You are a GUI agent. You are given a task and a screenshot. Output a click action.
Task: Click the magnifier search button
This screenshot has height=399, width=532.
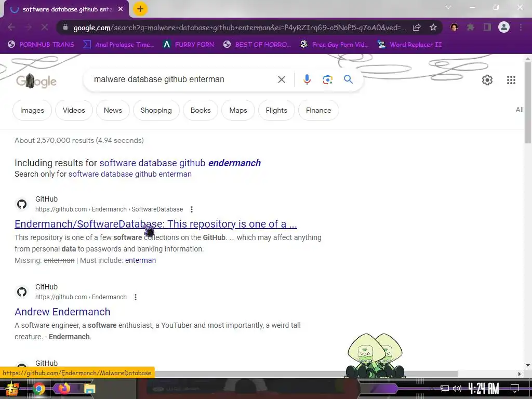348,79
